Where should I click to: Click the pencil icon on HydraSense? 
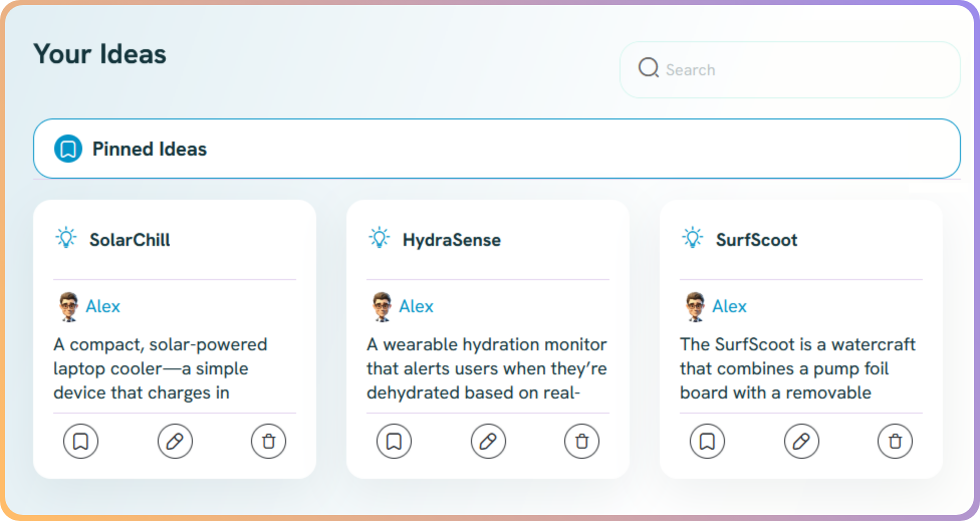[488, 441]
